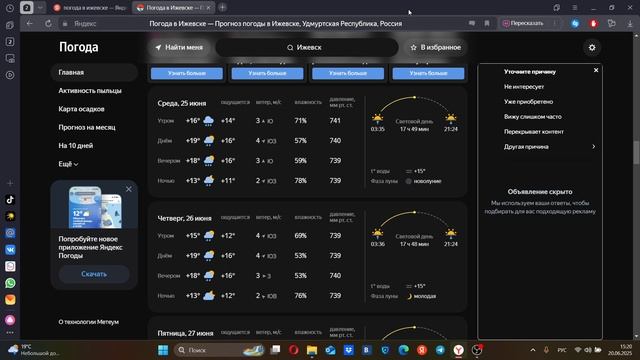Open the browser history clock icon
Image resolution: width=640 pixels, height=360 pixels.
tap(10, 8)
